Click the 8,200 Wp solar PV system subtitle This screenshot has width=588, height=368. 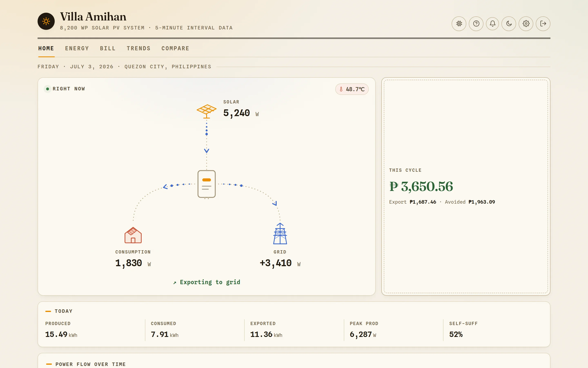coord(146,28)
